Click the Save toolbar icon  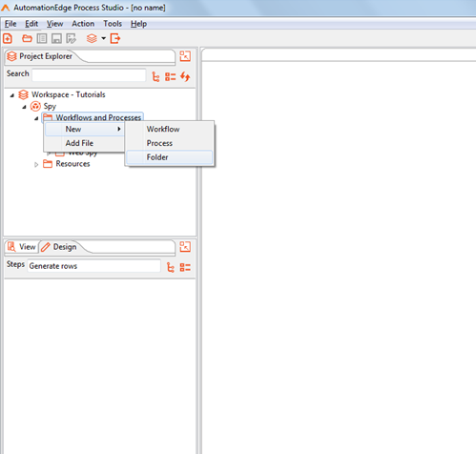click(56, 39)
